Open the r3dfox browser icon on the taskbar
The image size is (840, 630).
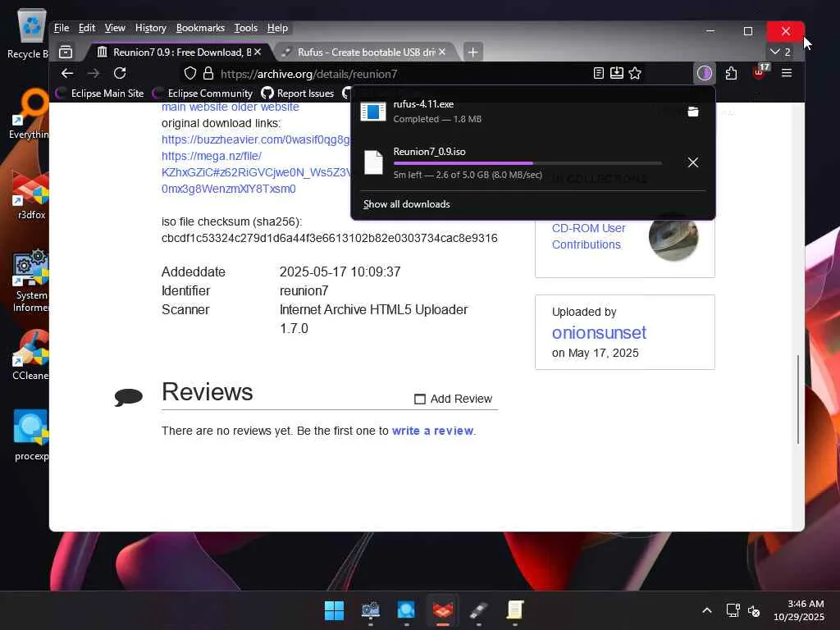point(442,610)
